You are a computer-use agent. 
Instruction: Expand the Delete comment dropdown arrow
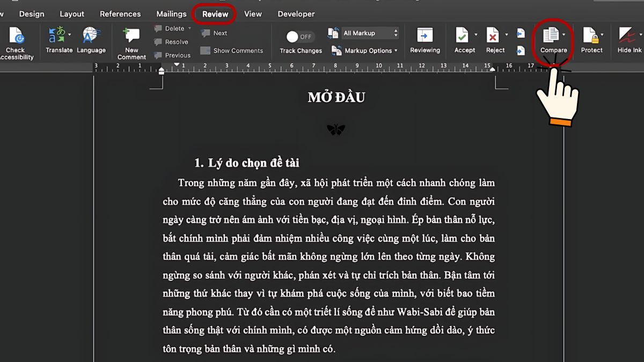(x=189, y=28)
